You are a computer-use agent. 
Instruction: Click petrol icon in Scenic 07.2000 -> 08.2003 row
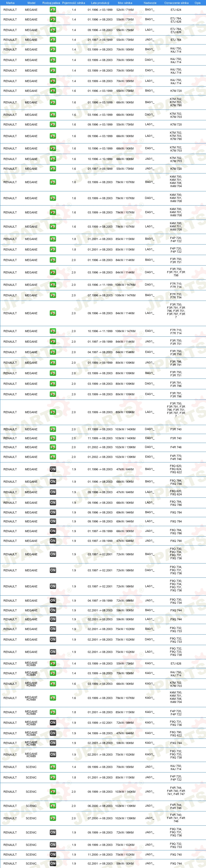(53, 818)
